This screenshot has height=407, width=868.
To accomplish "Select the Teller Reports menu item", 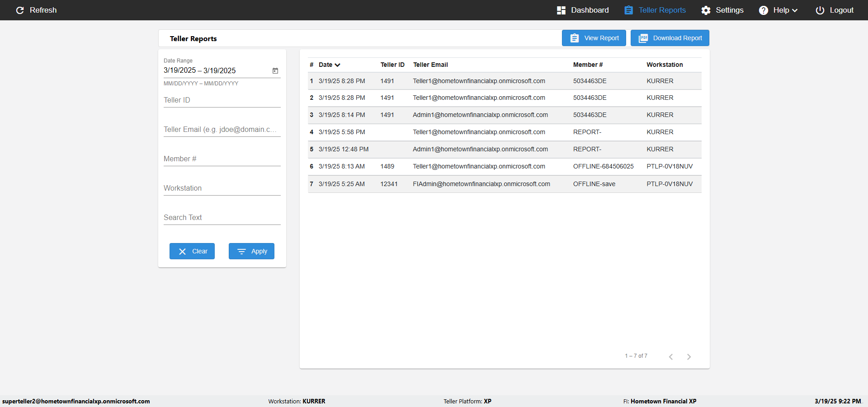I will (655, 10).
